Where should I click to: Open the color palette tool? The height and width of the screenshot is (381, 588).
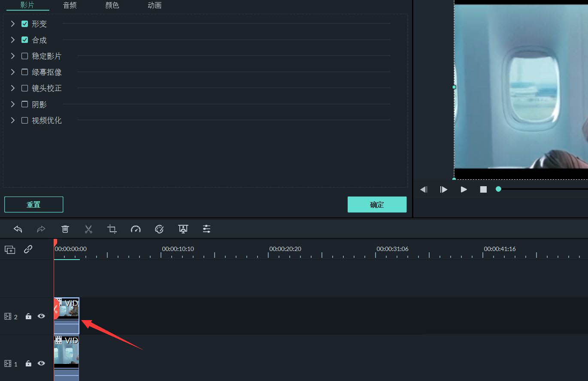click(159, 229)
